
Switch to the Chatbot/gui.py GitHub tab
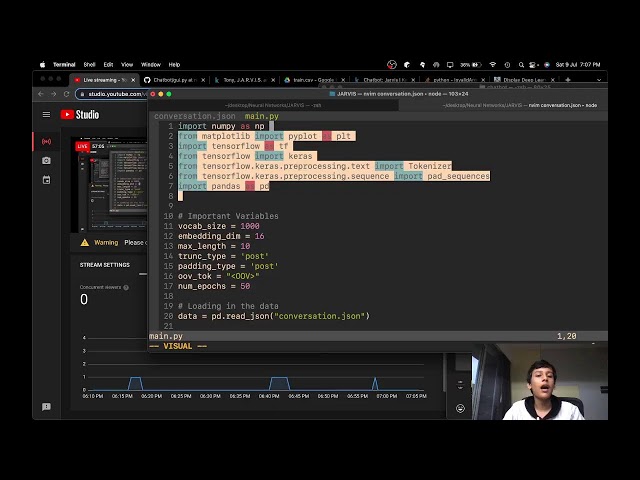(x=175, y=80)
